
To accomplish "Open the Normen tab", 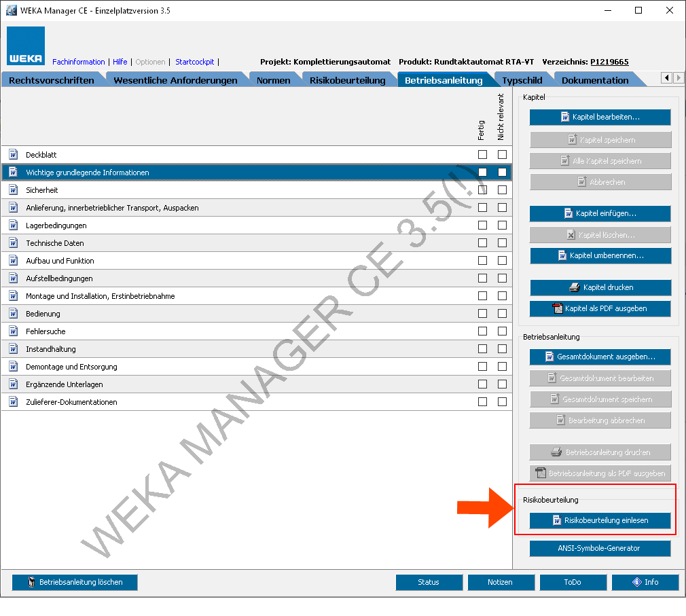I will click(273, 80).
